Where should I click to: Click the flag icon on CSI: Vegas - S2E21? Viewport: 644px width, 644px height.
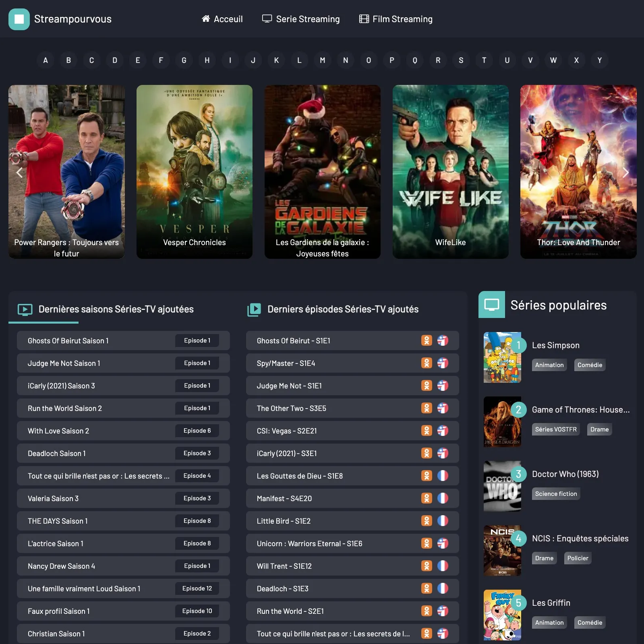click(x=443, y=431)
